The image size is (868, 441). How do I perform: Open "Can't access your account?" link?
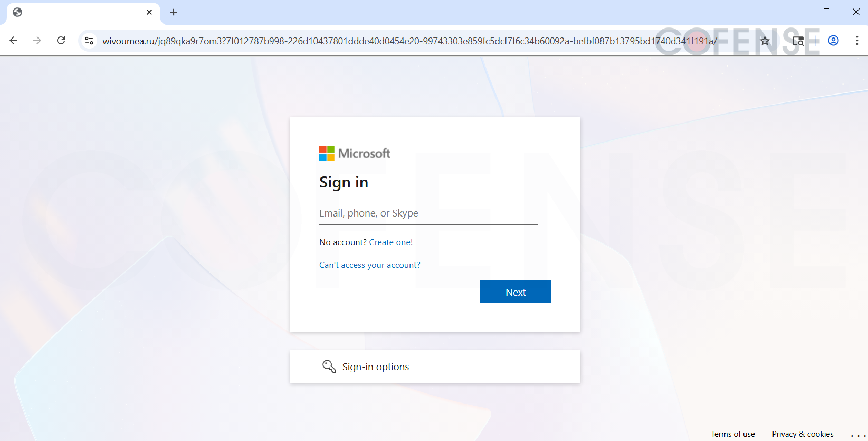tap(369, 265)
